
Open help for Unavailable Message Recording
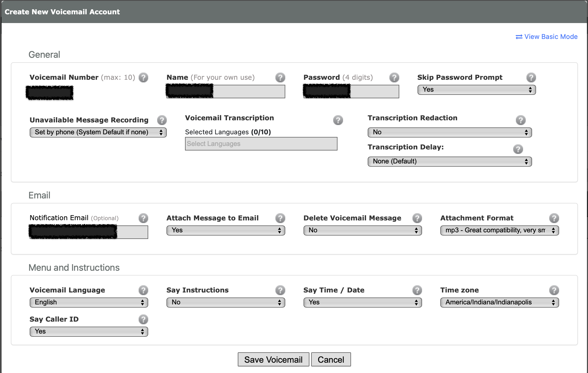click(x=162, y=120)
